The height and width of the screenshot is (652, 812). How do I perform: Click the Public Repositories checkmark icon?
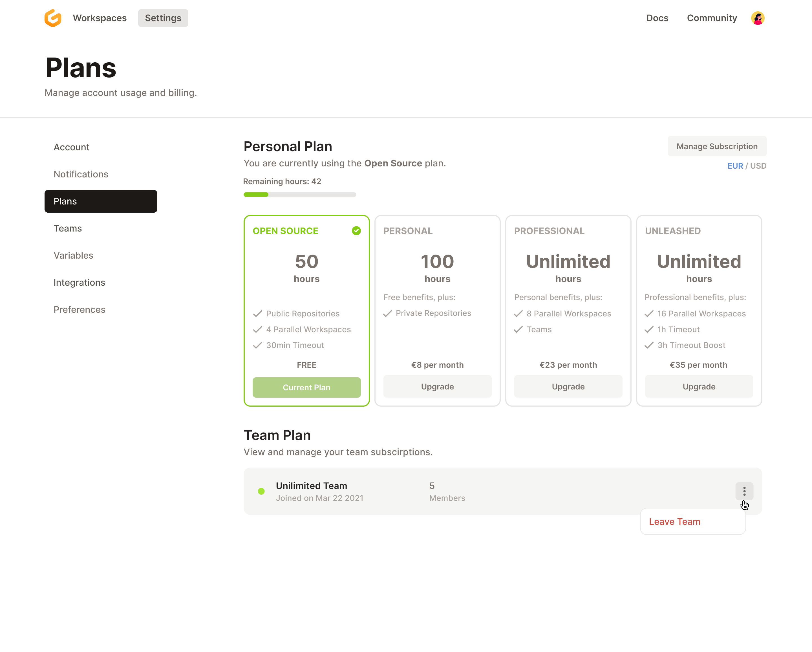(x=258, y=313)
